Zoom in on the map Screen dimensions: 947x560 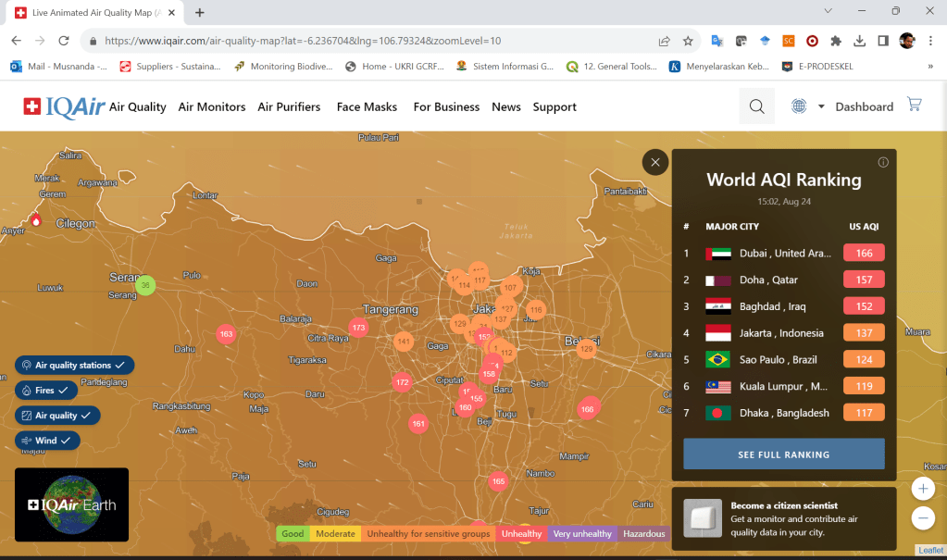(x=922, y=488)
